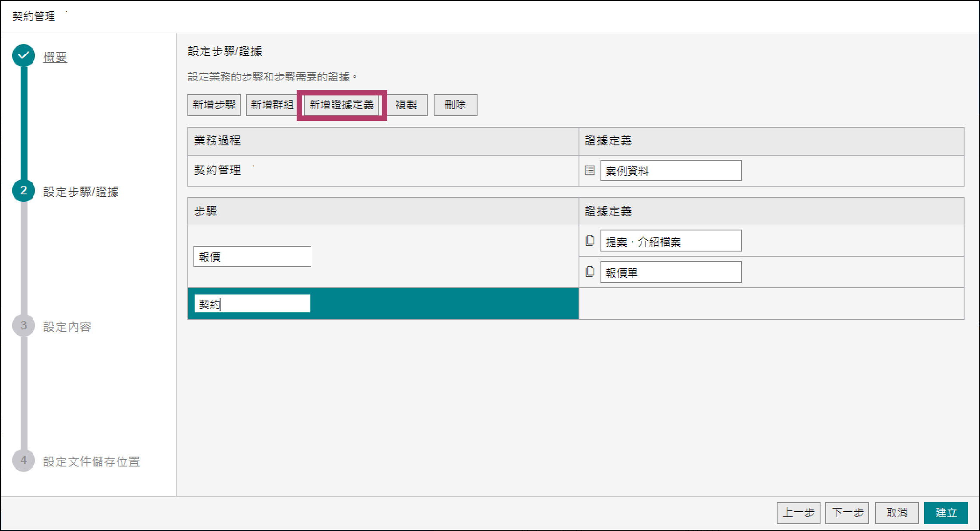
Task: Click the completed checkmark circle for 概要
Action: coord(24,55)
